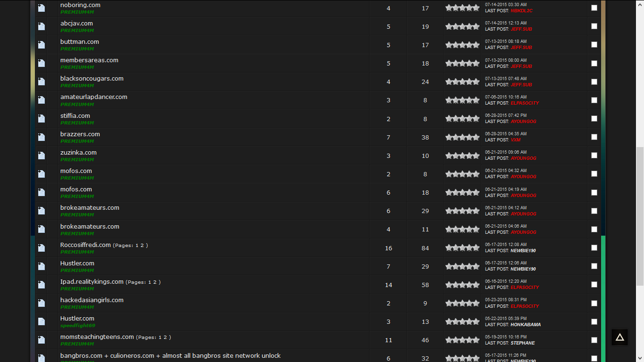Open last poster NBKDL2C's profile

[x=521, y=11]
